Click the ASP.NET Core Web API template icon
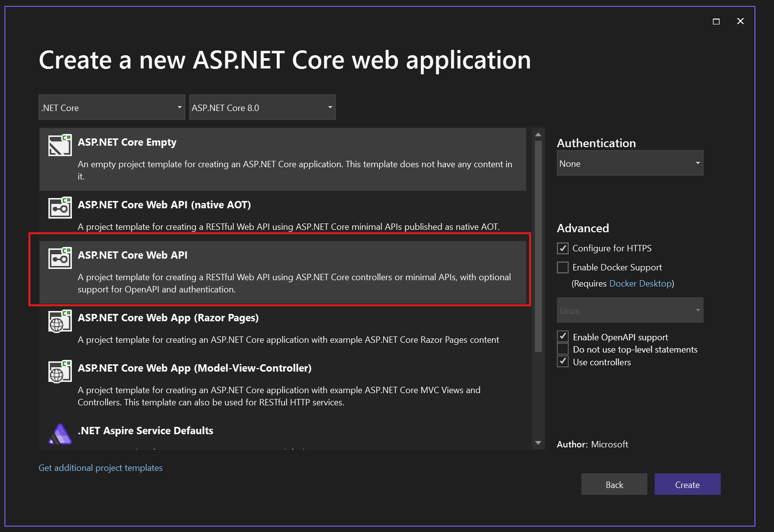 (60, 258)
